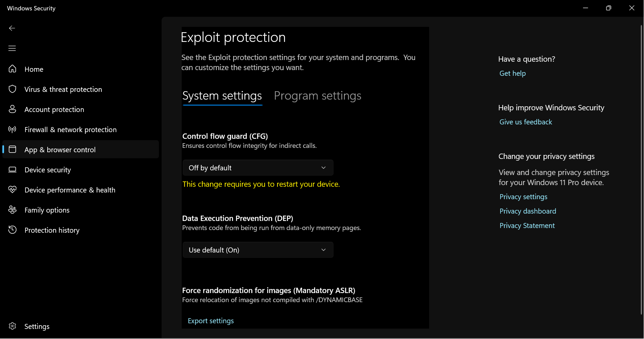Click the Protection history clock icon
This screenshot has width=644, height=339.
pos(12,230)
